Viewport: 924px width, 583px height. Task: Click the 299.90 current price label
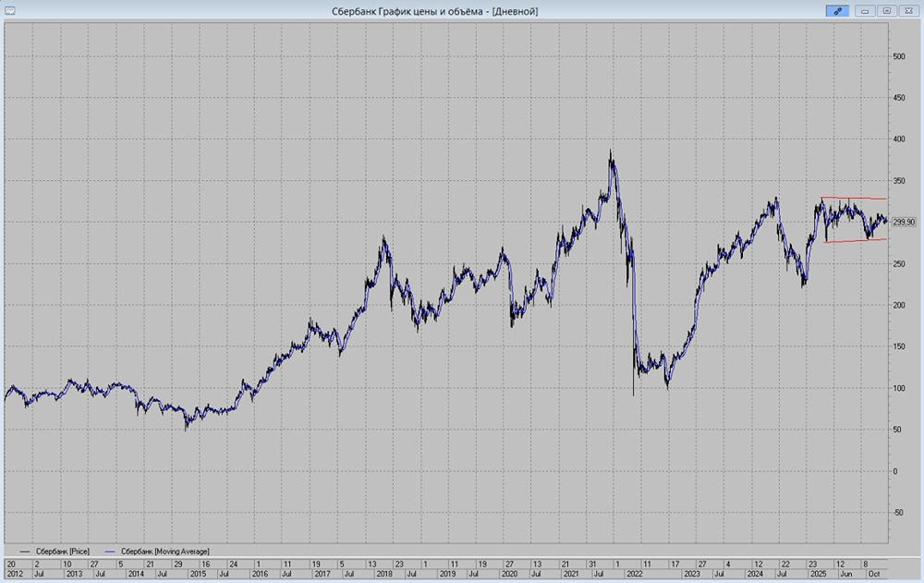tap(904, 222)
